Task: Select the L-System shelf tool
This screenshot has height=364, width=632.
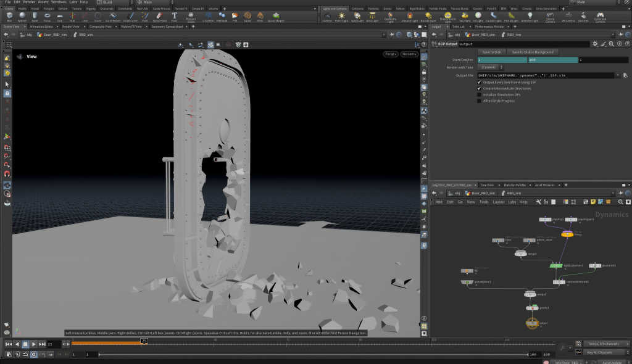Action: point(208,17)
